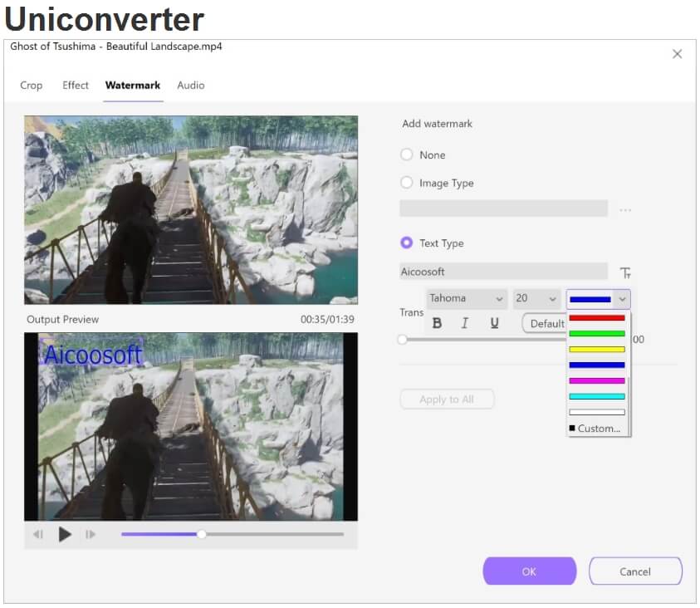Switch to the Crop tab

[31, 86]
